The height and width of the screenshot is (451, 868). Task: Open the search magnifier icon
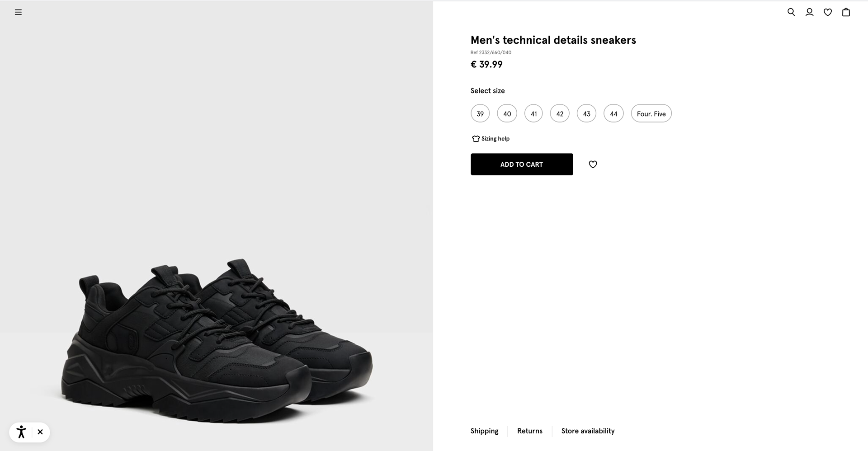(x=791, y=12)
